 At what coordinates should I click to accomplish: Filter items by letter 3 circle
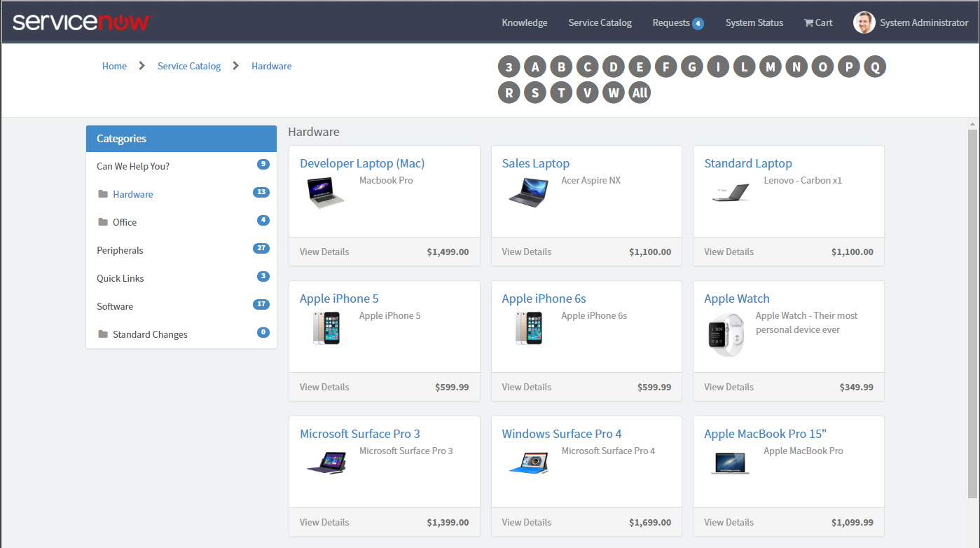(x=509, y=67)
